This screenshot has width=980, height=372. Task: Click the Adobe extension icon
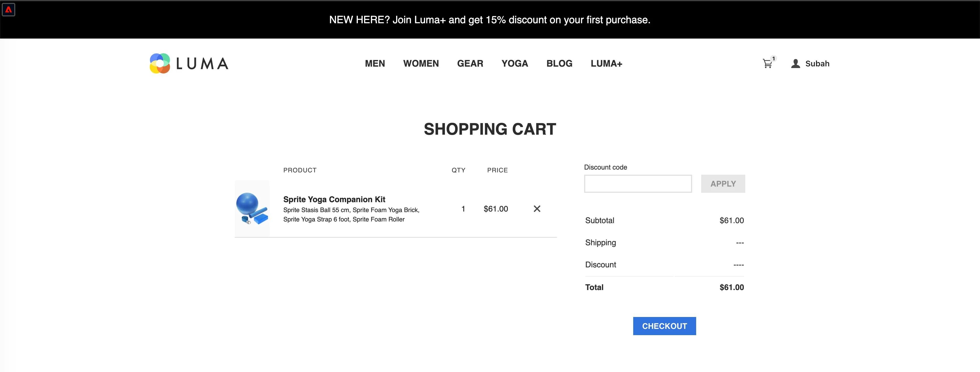tap(9, 10)
